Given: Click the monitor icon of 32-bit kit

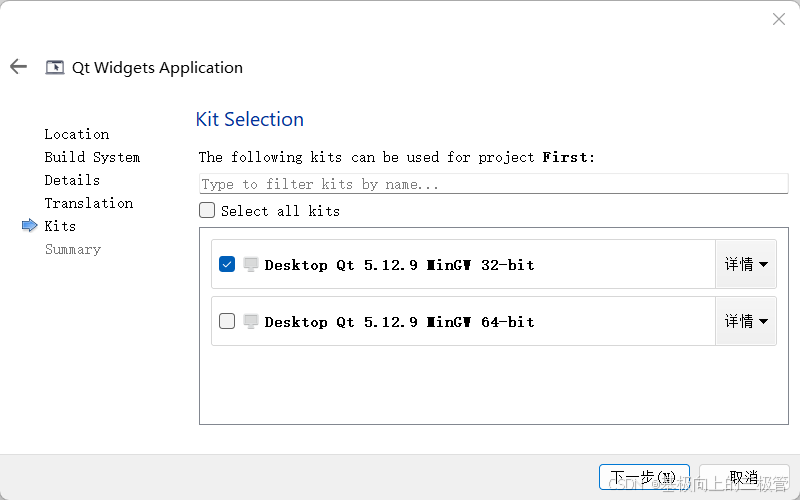Looking at the screenshot, I should (x=251, y=265).
